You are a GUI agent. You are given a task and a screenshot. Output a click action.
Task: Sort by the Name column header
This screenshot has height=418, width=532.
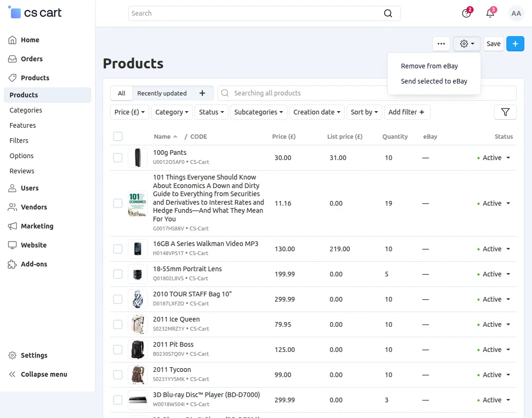(166, 137)
